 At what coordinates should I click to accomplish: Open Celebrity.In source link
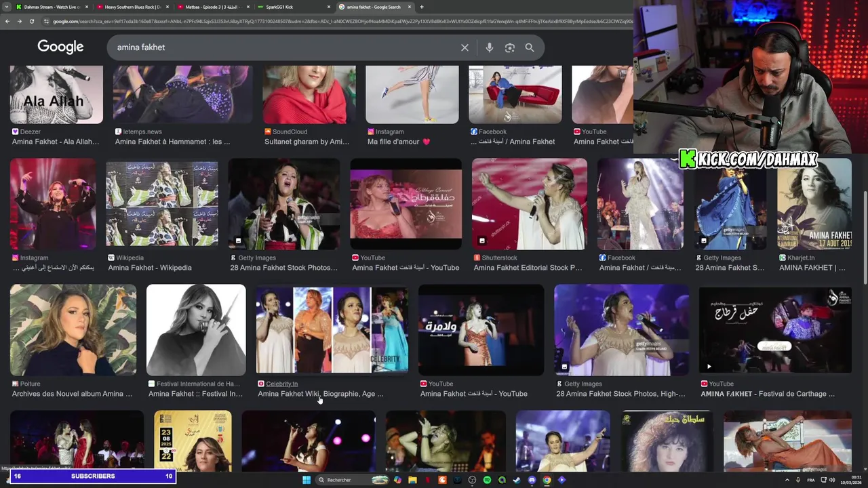pyautogui.click(x=281, y=384)
